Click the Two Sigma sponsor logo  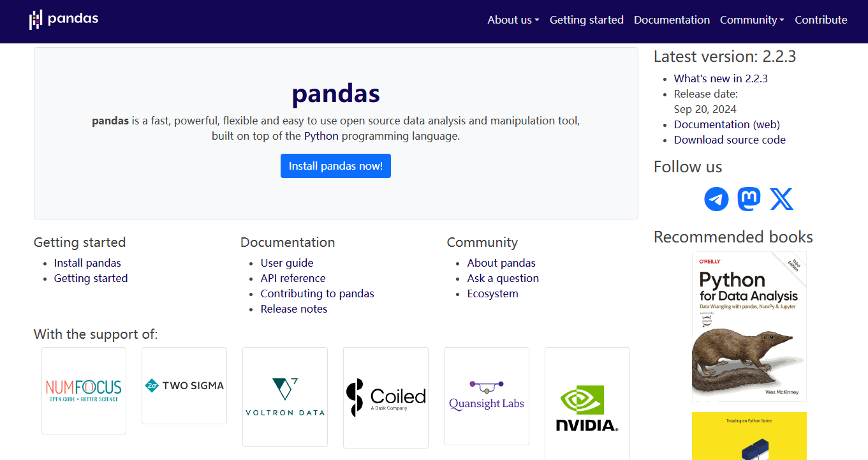[184, 385]
